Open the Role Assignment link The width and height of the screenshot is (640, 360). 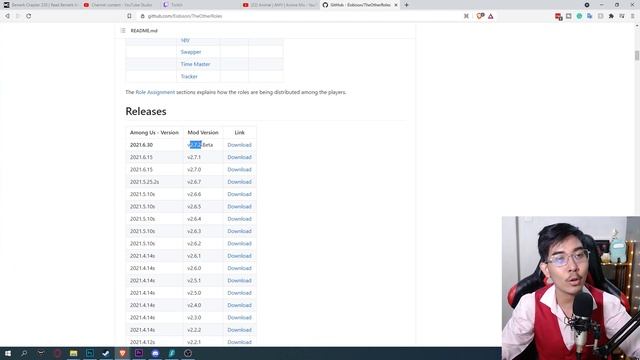tap(155, 92)
